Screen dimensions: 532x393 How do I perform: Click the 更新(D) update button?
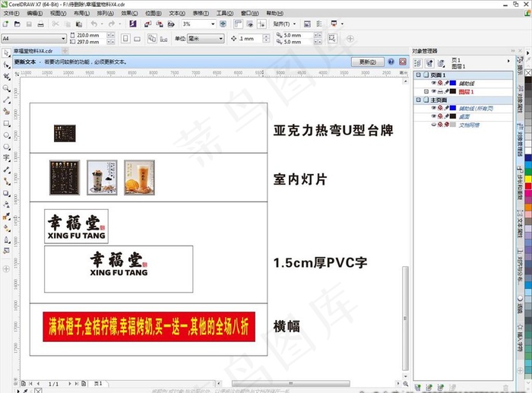coord(367,62)
